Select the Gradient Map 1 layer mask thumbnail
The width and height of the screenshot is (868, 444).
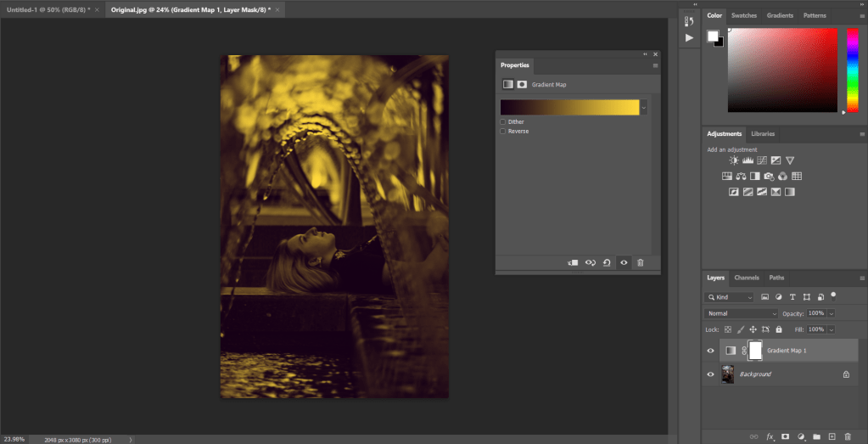pyautogui.click(x=754, y=351)
